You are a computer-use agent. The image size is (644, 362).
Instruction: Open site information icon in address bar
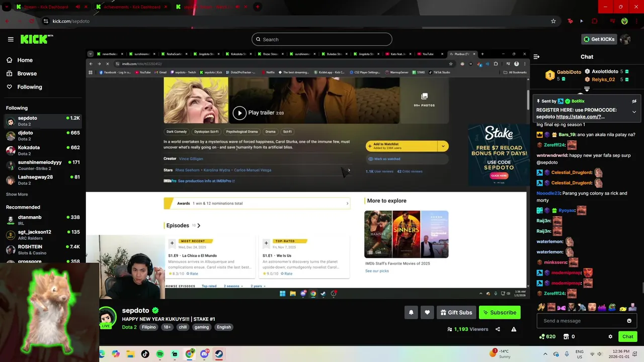click(46, 21)
